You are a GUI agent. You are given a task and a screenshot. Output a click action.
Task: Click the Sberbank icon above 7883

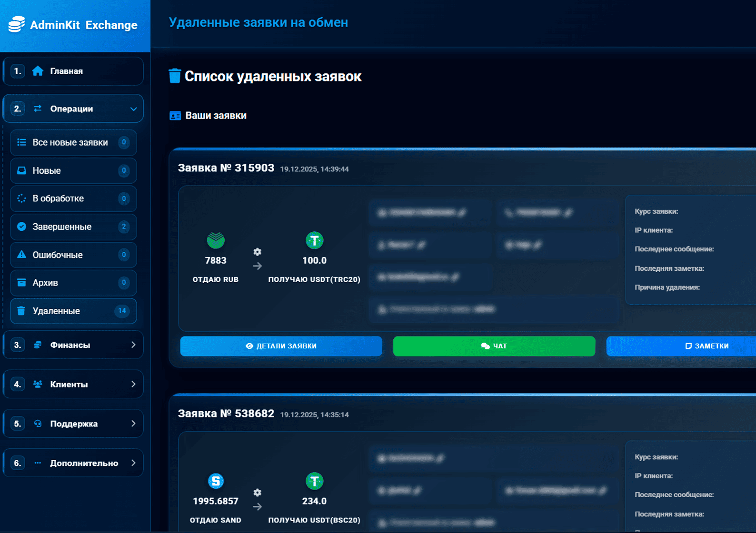tap(216, 240)
